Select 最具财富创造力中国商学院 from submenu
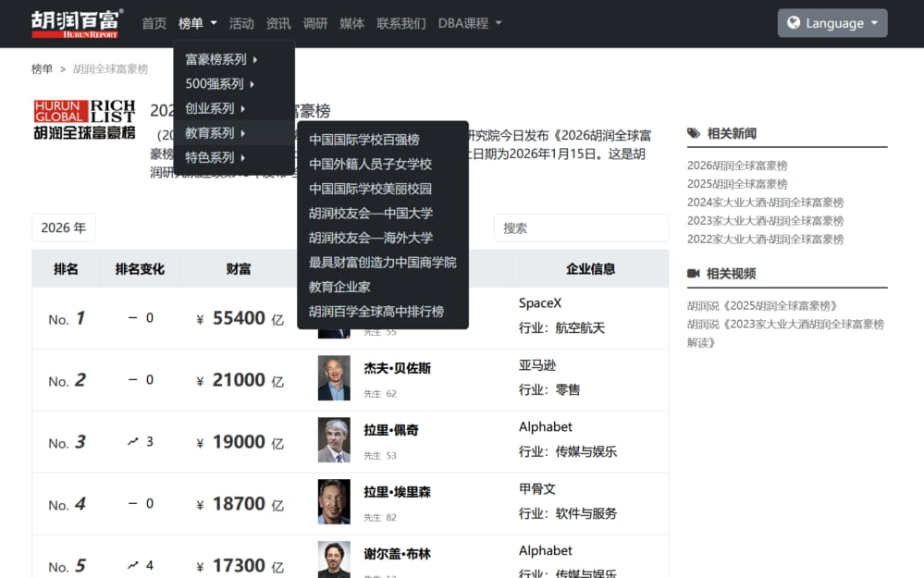Screen dimensions: 924x578 pyautogui.click(x=383, y=263)
